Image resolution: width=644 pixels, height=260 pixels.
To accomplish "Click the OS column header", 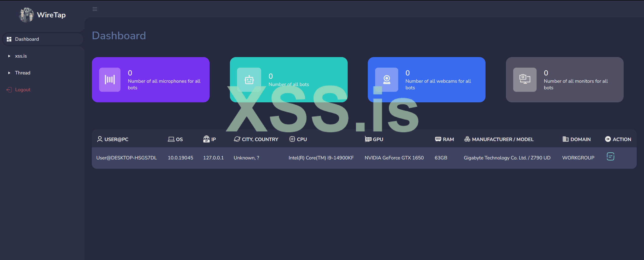I will point(179,139).
